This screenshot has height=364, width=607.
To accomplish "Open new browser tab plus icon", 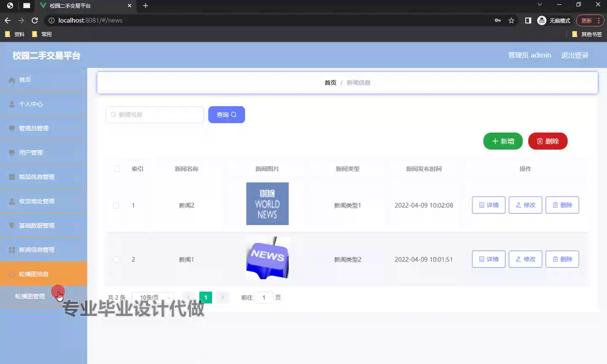I will click(x=145, y=5).
